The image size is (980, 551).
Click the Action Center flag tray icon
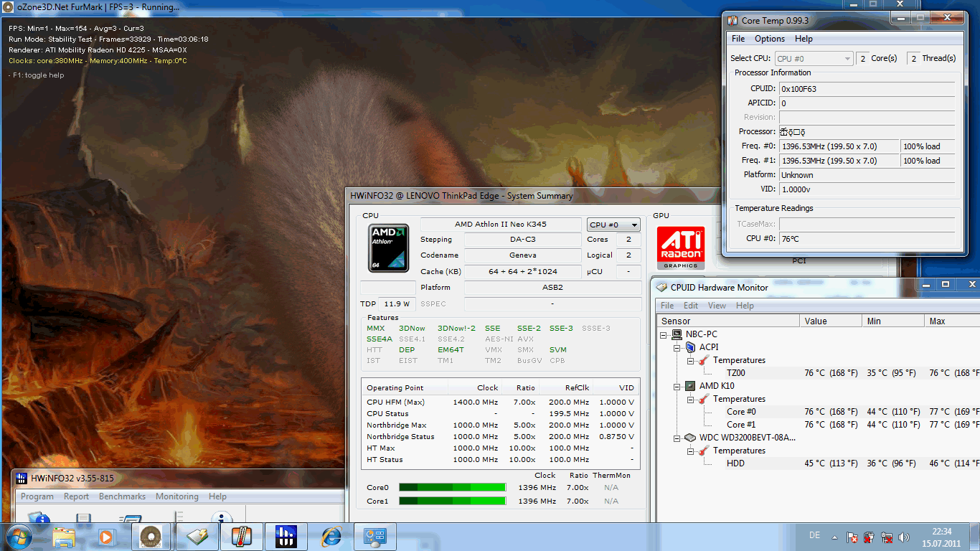(x=852, y=537)
